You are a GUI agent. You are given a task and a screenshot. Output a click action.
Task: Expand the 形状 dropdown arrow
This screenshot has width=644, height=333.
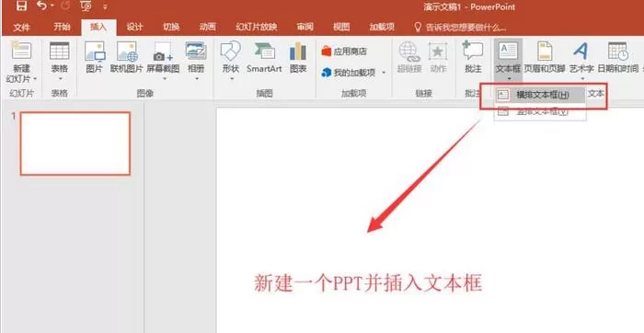(x=231, y=78)
